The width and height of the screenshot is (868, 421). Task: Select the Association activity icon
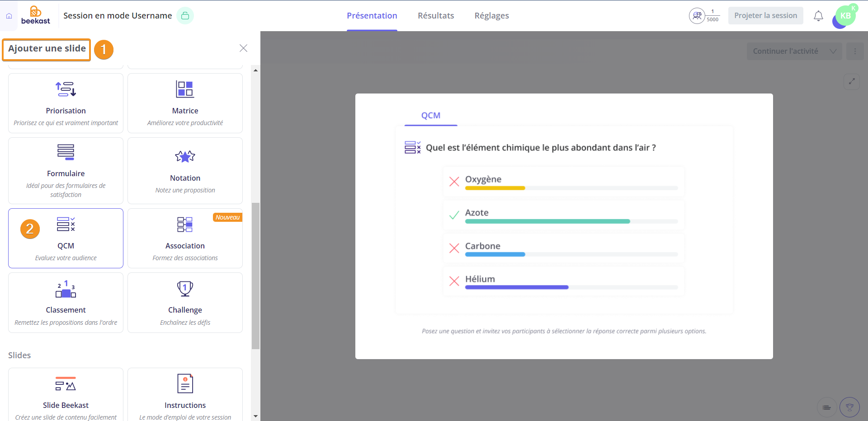185,225
